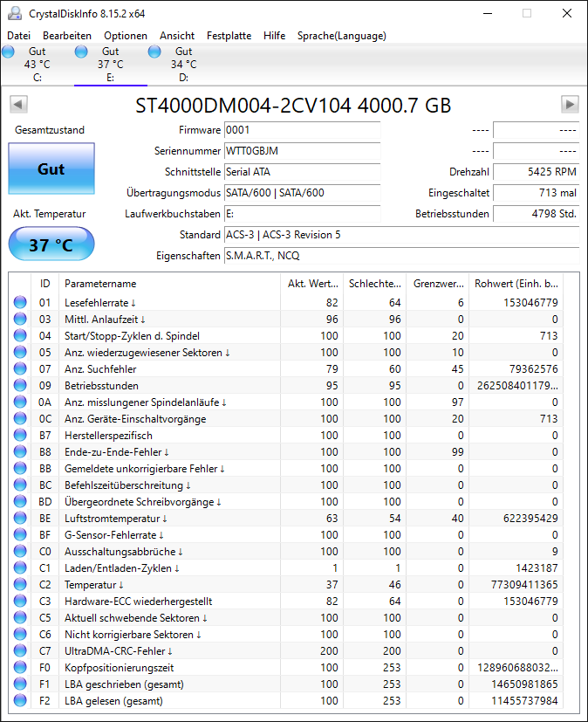Click the left arrow to view previous drive
588x722 pixels.
[18, 104]
